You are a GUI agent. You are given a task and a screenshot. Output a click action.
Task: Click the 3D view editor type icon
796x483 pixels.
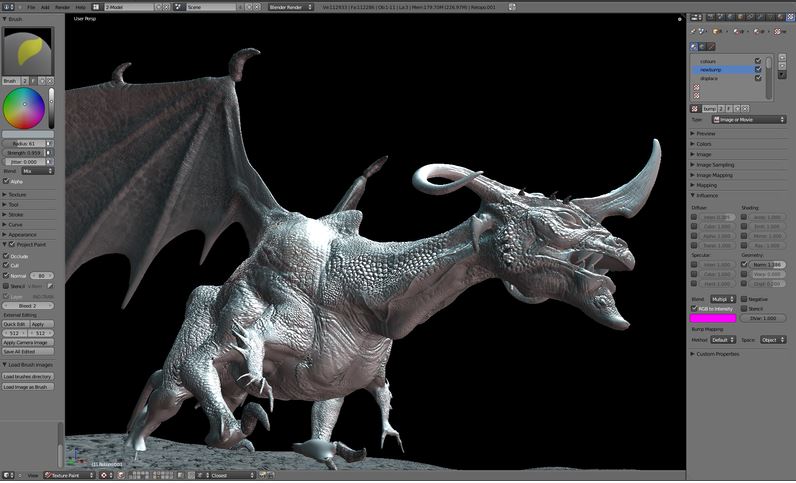[8, 475]
